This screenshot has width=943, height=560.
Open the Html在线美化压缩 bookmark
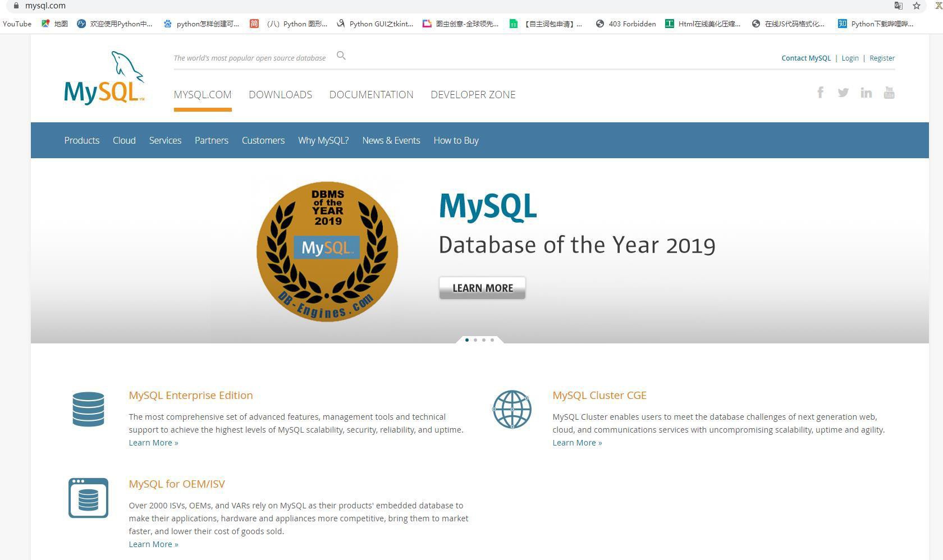(x=703, y=24)
